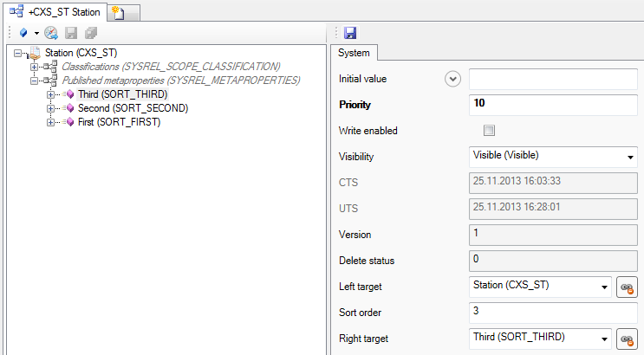The height and width of the screenshot is (355, 644).
Task: Toggle the Write enabled checkbox
Action: coord(489,131)
